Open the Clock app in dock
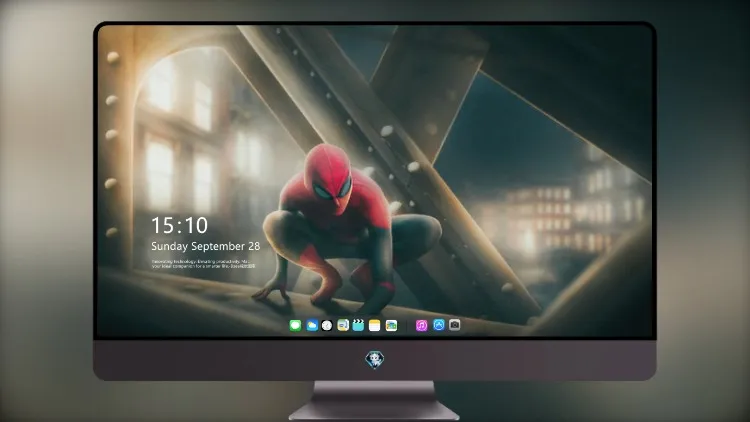 click(x=327, y=325)
